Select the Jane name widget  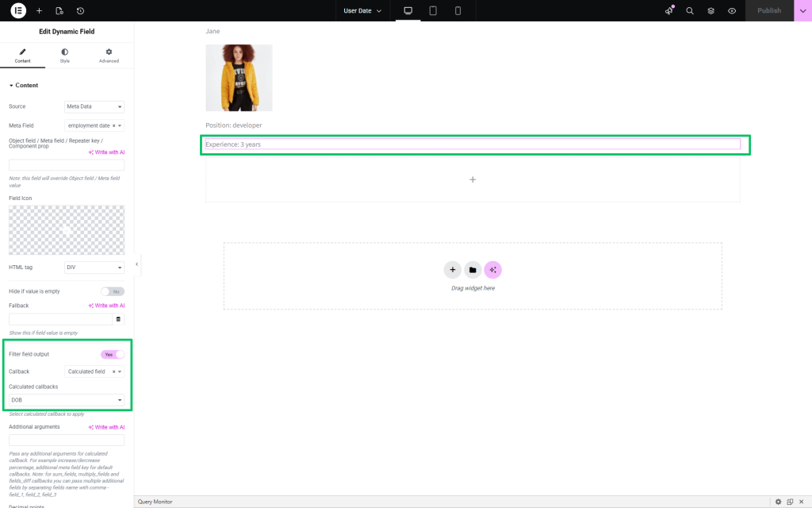[213, 31]
